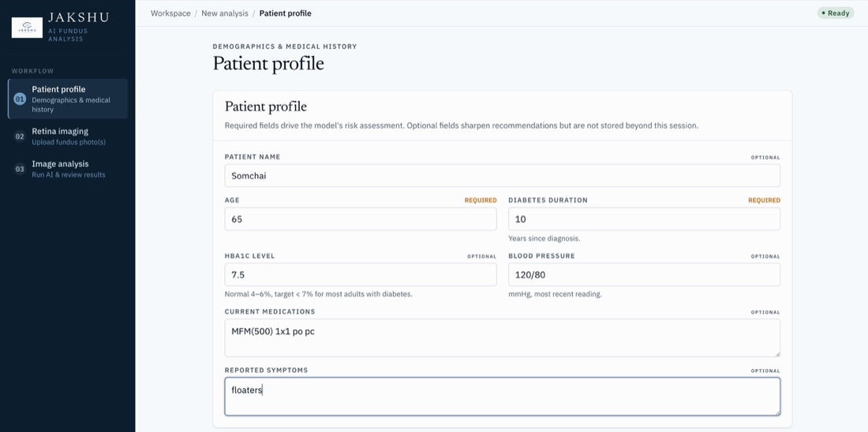
Task: Click the Ready status badge
Action: (836, 13)
